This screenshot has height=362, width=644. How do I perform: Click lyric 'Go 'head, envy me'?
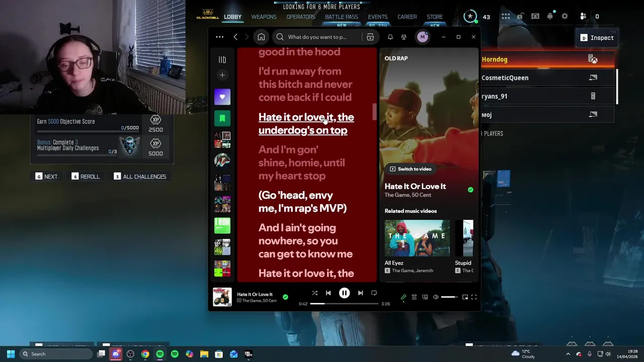click(x=302, y=202)
